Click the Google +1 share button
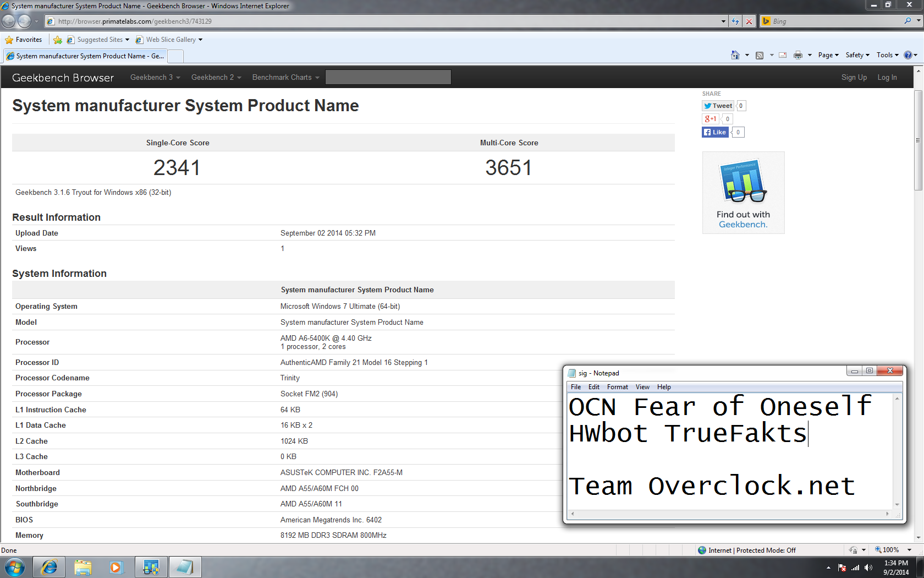 pyautogui.click(x=711, y=119)
